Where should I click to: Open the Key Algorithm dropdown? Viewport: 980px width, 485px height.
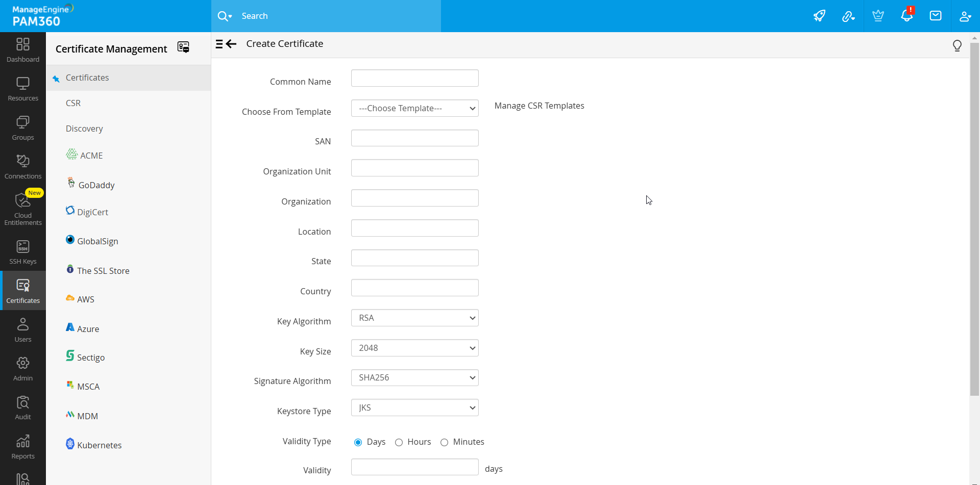(x=414, y=318)
